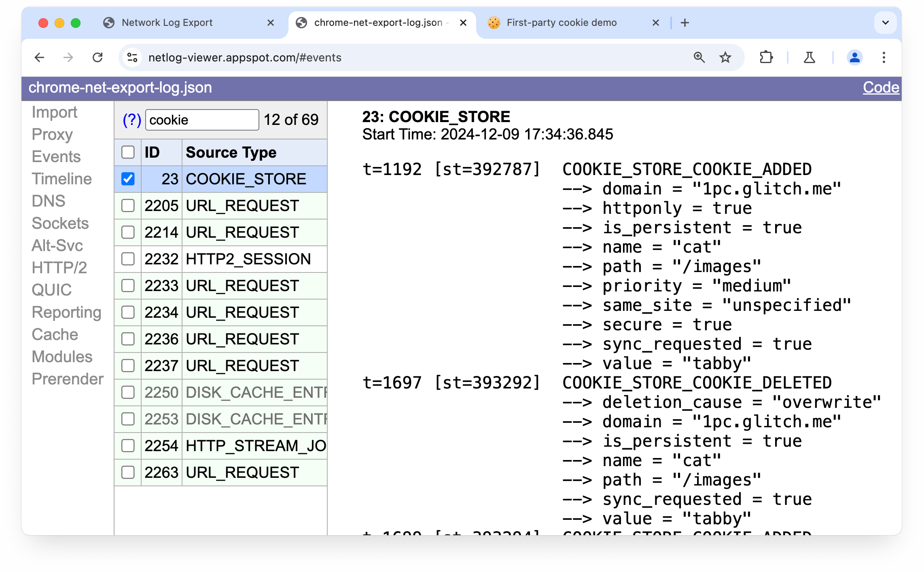924x572 pixels.
Task: Expand the Modules section
Action: click(x=61, y=356)
